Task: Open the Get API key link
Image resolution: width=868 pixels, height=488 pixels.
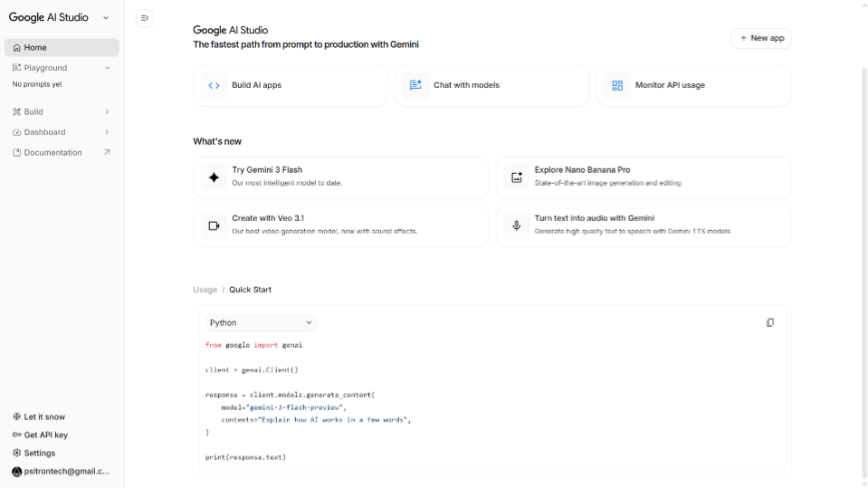Action: 45,435
